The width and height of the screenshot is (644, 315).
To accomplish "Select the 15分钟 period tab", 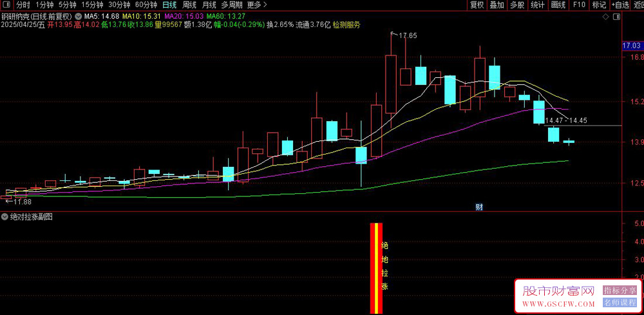I will (x=92, y=5).
